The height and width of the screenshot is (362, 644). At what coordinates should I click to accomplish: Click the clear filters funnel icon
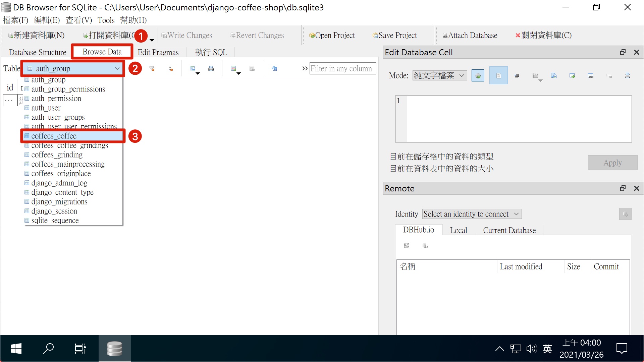coord(152,69)
